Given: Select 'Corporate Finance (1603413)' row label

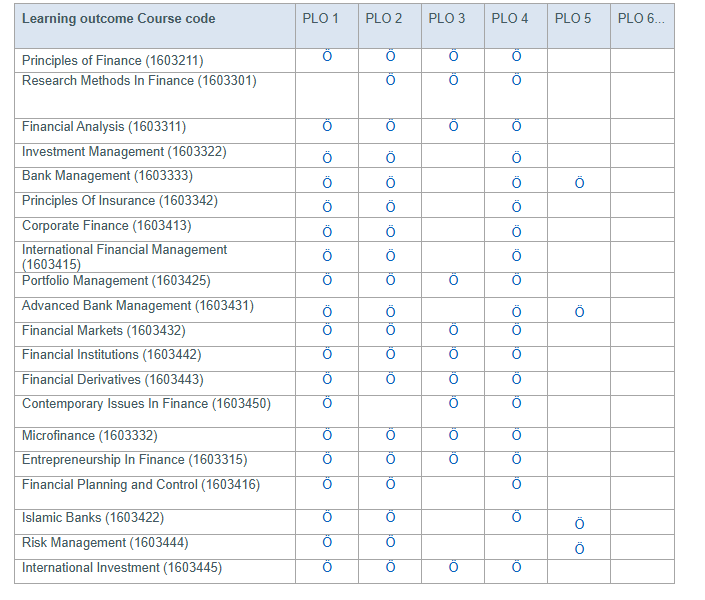Looking at the screenshot, I should (x=107, y=225).
